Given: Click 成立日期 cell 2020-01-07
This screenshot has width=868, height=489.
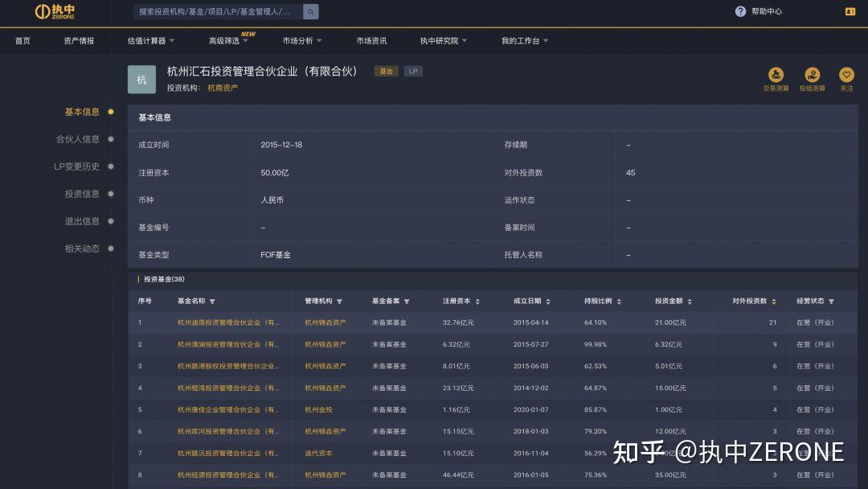Looking at the screenshot, I should point(530,410).
